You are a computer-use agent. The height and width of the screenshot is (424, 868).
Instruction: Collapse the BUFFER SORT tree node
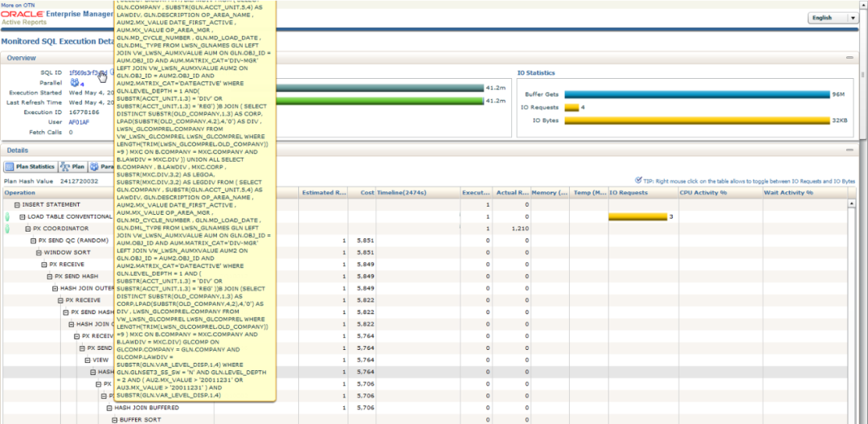pos(113,420)
